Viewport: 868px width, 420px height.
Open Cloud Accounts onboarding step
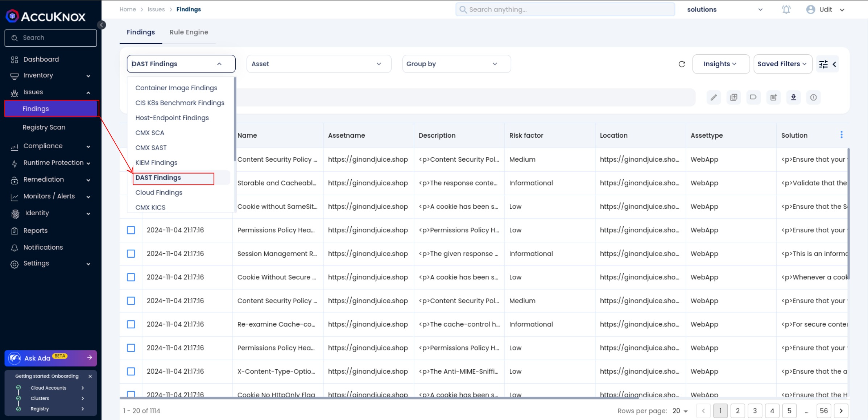(x=51, y=388)
